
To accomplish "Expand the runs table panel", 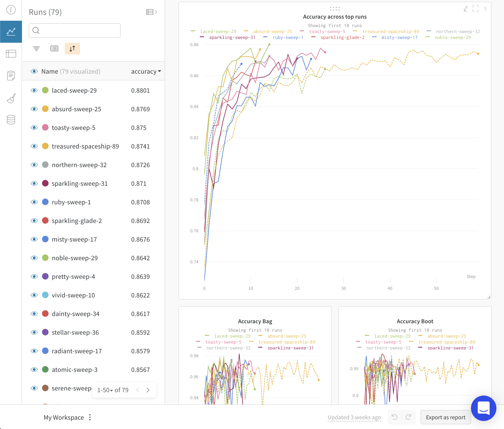I will (x=151, y=12).
